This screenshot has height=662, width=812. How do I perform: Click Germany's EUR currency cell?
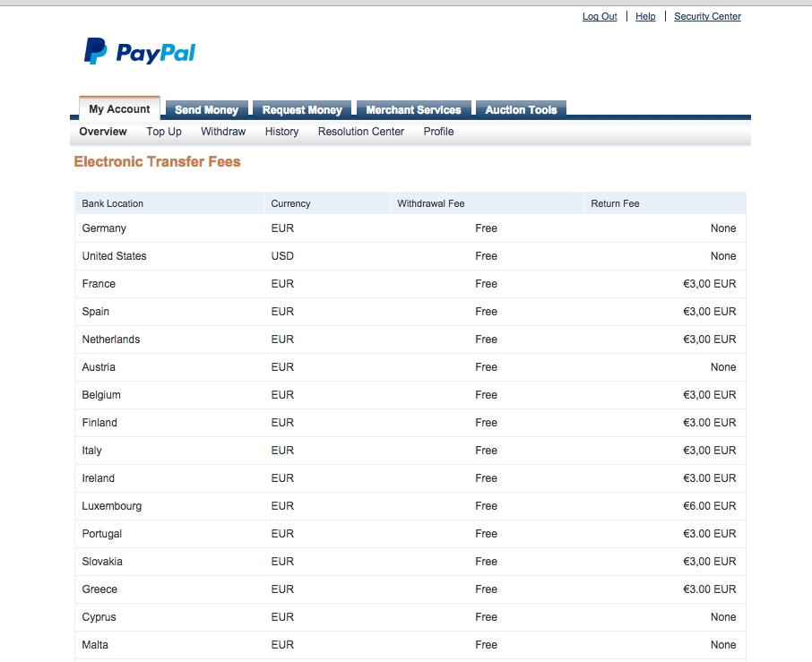tap(282, 228)
